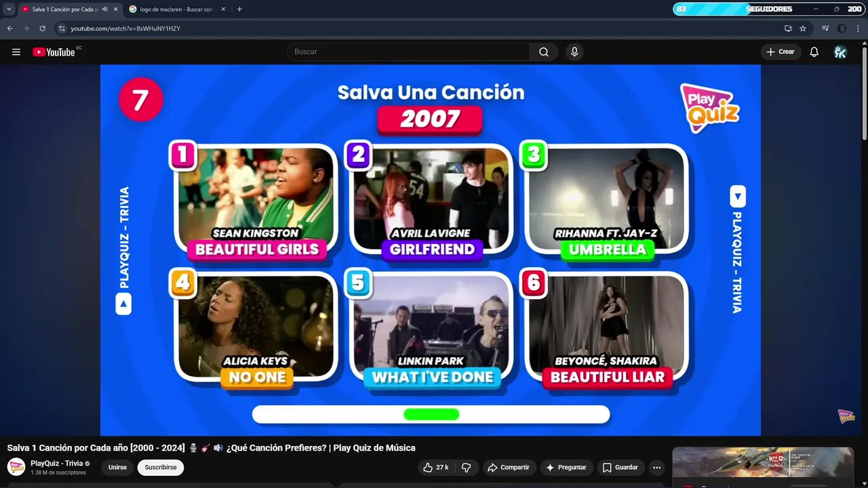Click the PlayQuiz channel avatar

tap(16, 467)
